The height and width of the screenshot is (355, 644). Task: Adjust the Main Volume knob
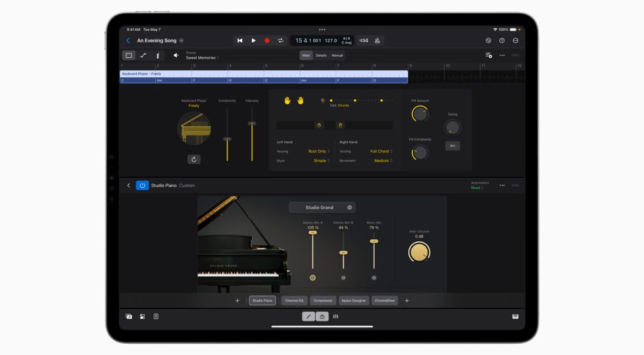(419, 252)
